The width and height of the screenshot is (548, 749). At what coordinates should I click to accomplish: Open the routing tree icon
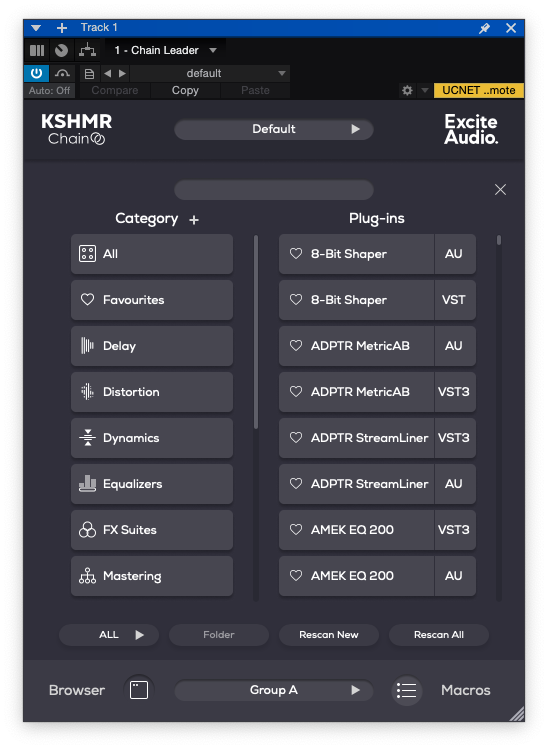[87, 50]
